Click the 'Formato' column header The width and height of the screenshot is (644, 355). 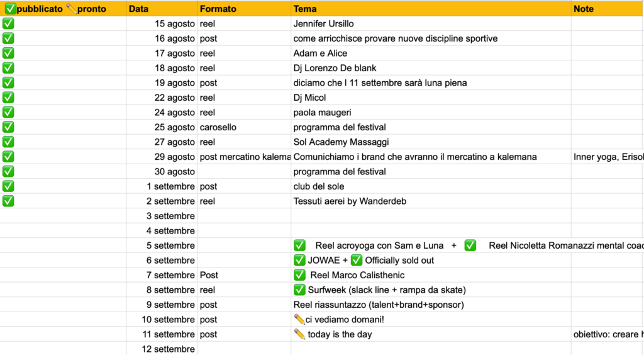click(218, 9)
